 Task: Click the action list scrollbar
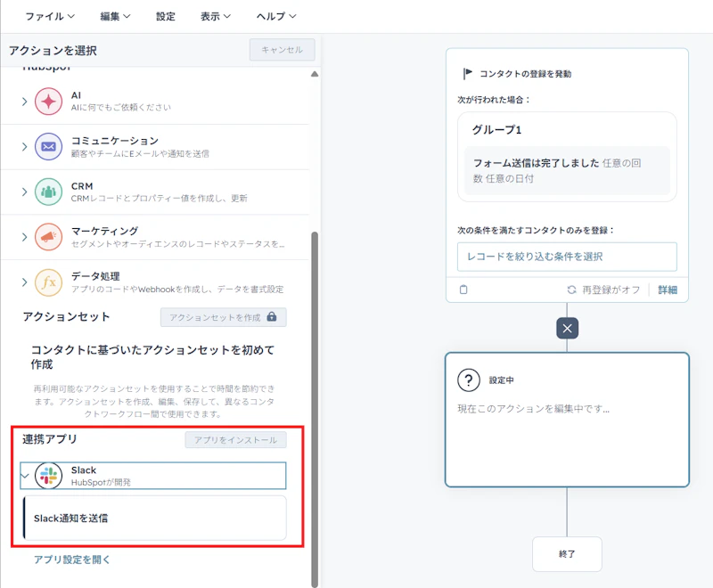pyautogui.click(x=315, y=409)
